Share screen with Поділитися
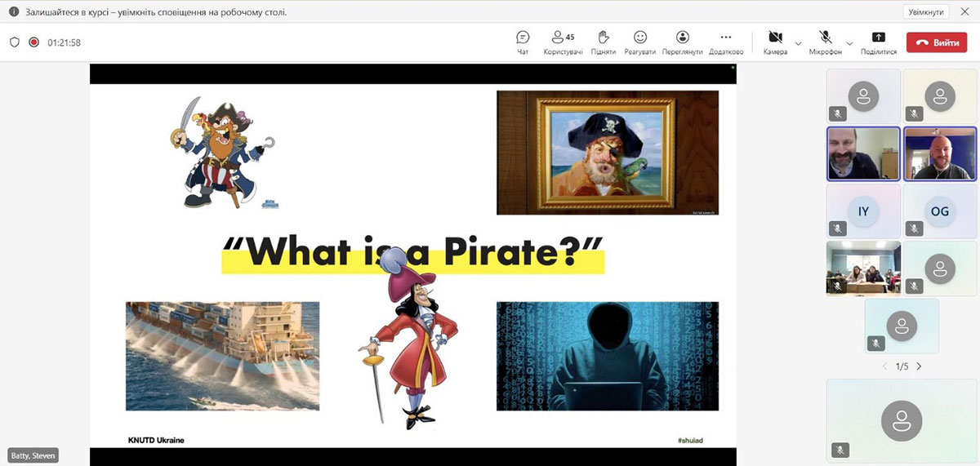The width and height of the screenshot is (980, 466). 879,42
